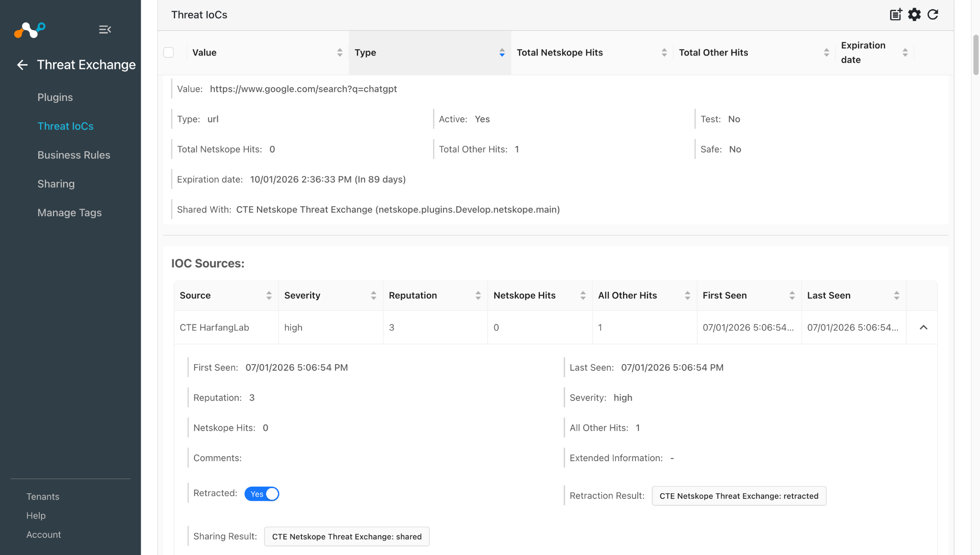Sort IOC Sources by Netskope Hits arrows

pos(583,296)
